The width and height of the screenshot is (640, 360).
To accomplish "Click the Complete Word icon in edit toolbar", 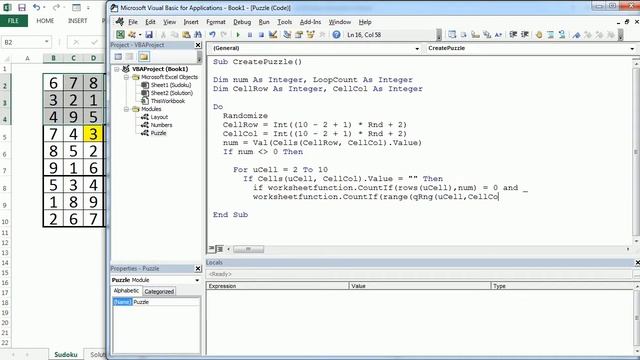I will click(498, 35).
